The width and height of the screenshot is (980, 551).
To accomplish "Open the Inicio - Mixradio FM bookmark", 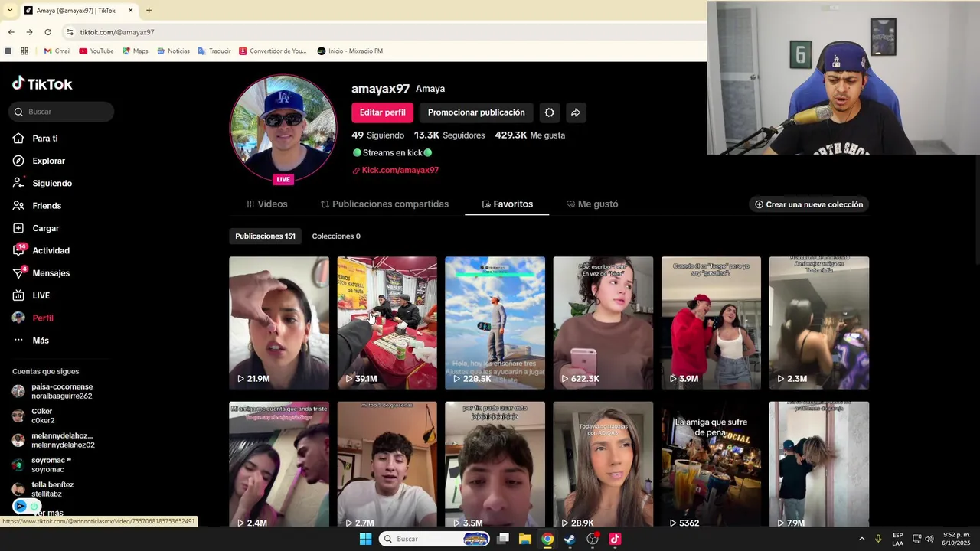I will (350, 51).
